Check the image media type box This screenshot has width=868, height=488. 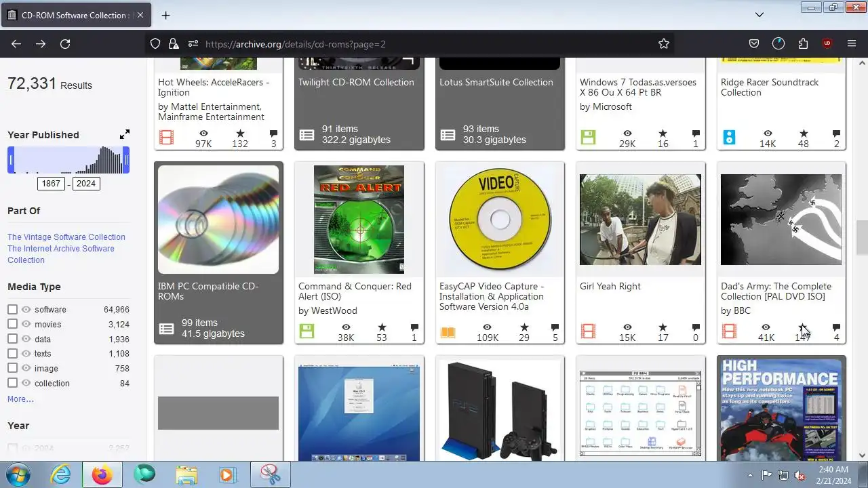(12, 368)
